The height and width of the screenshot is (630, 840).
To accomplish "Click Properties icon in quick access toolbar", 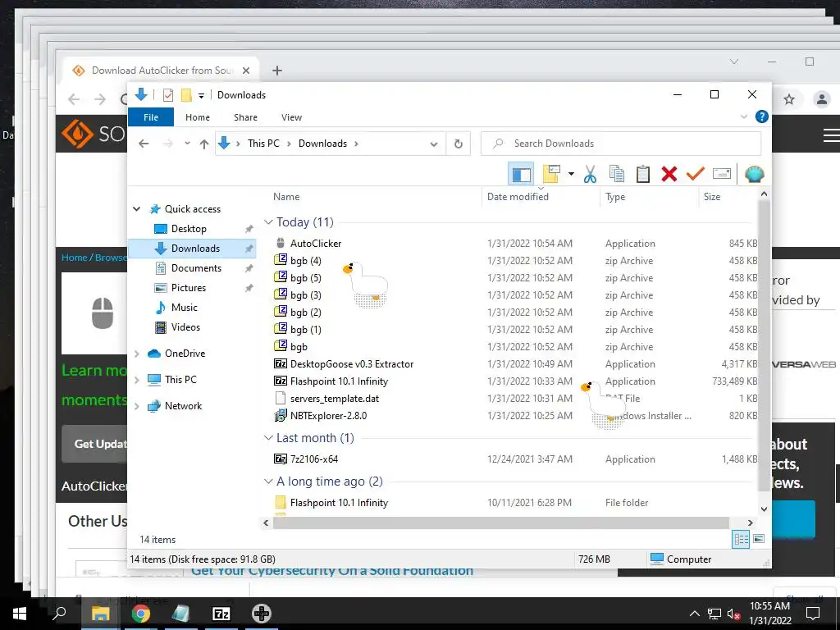I will click(x=167, y=95).
